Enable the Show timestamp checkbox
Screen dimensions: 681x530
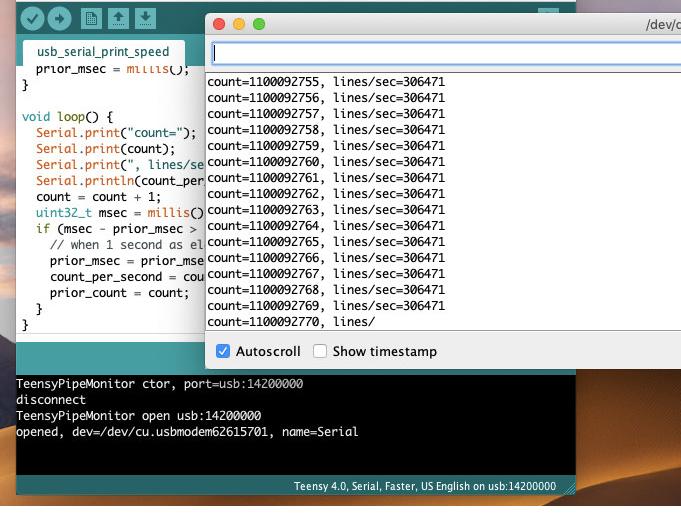point(320,351)
